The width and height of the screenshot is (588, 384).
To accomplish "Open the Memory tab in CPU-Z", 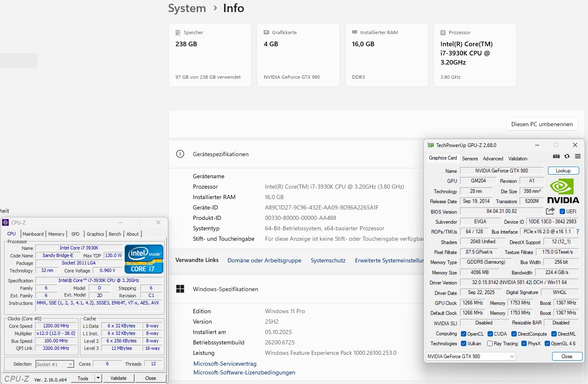I will coord(56,234).
